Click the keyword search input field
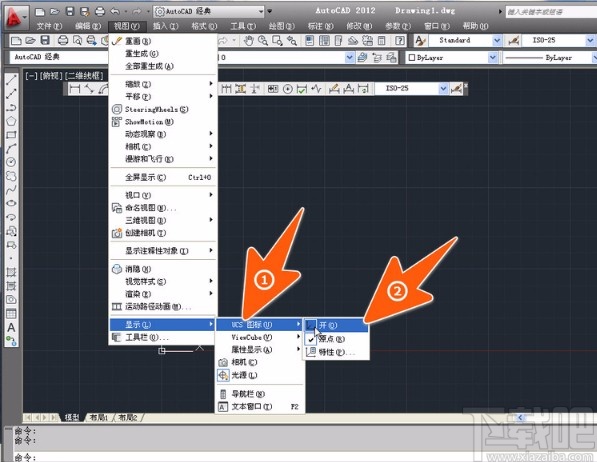597x462 pixels. point(551,12)
